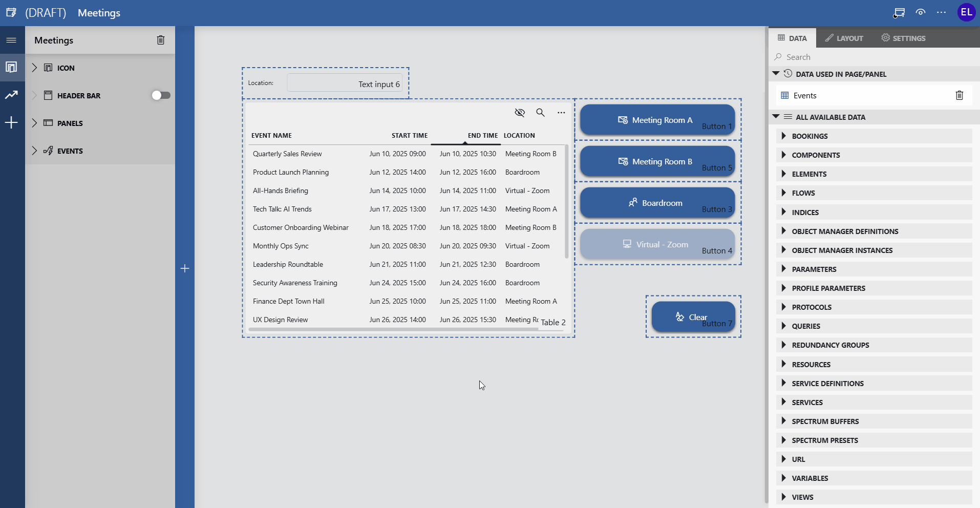Image resolution: width=980 pixels, height=508 pixels.
Task: Expand the BOOKINGS category in data panel
Action: pos(784,136)
